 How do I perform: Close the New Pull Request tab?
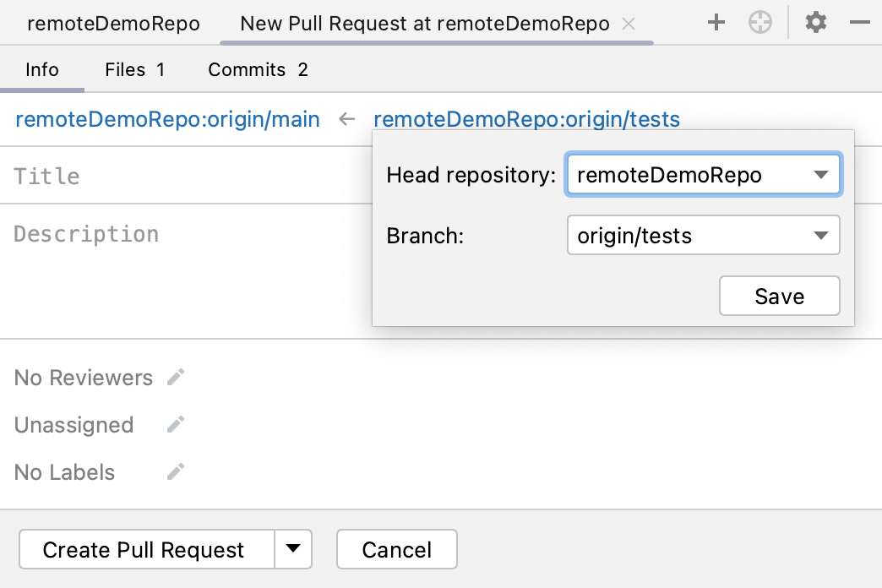[628, 24]
